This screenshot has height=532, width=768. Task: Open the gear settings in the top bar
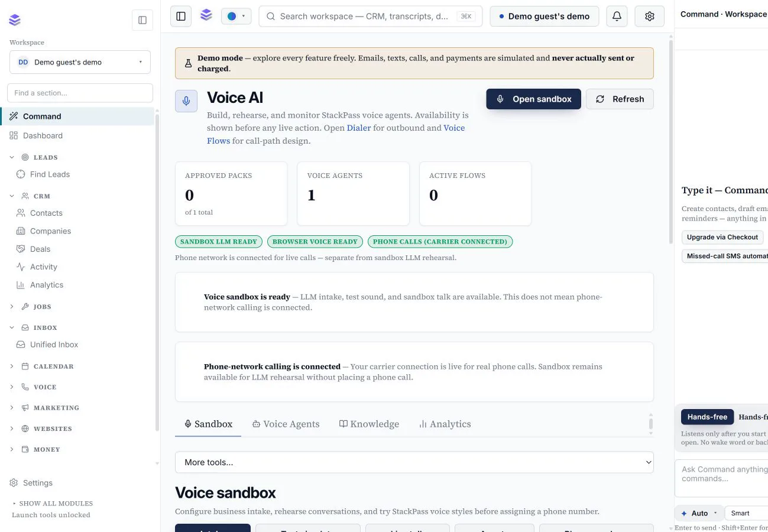pyautogui.click(x=650, y=16)
